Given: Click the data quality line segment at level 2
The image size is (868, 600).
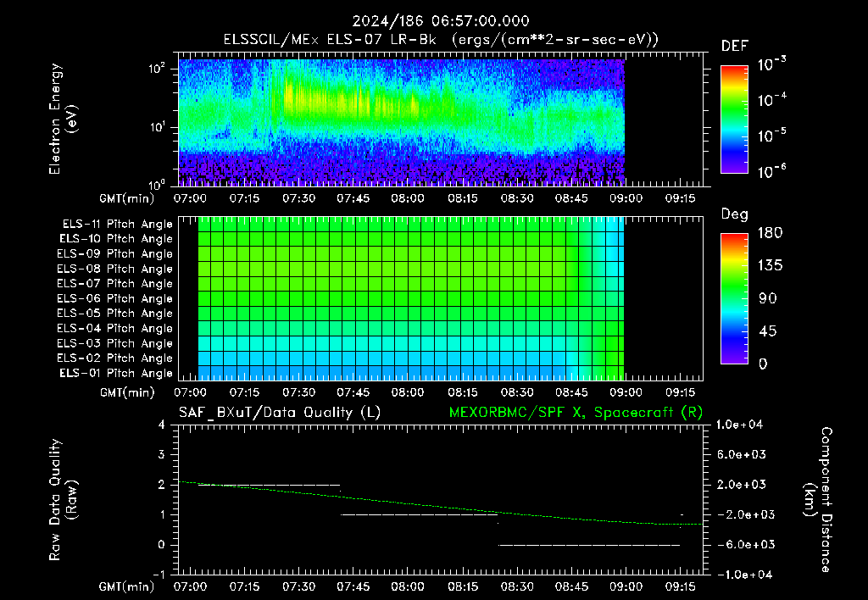Looking at the screenshot, I should pos(269,486).
